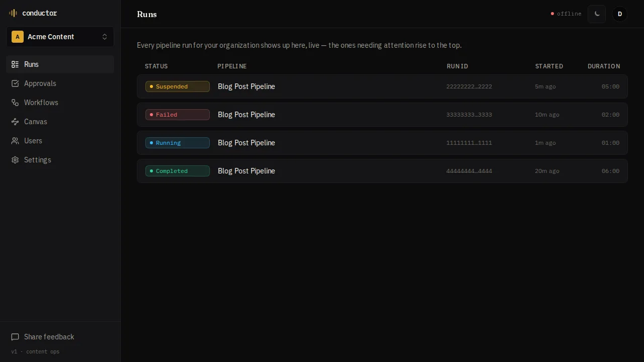
Task: Click the Canvas node icon in sidebar
Action: tap(15, 122)
